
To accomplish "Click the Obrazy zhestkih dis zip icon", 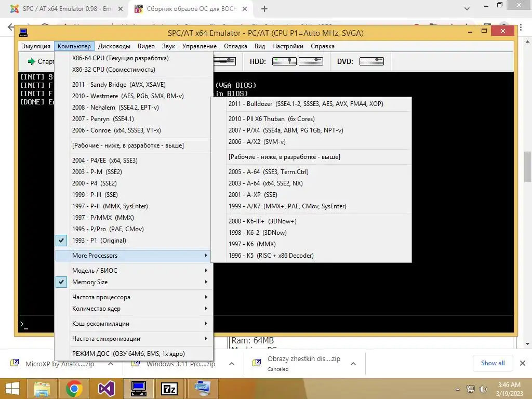I will click(257, 363).
